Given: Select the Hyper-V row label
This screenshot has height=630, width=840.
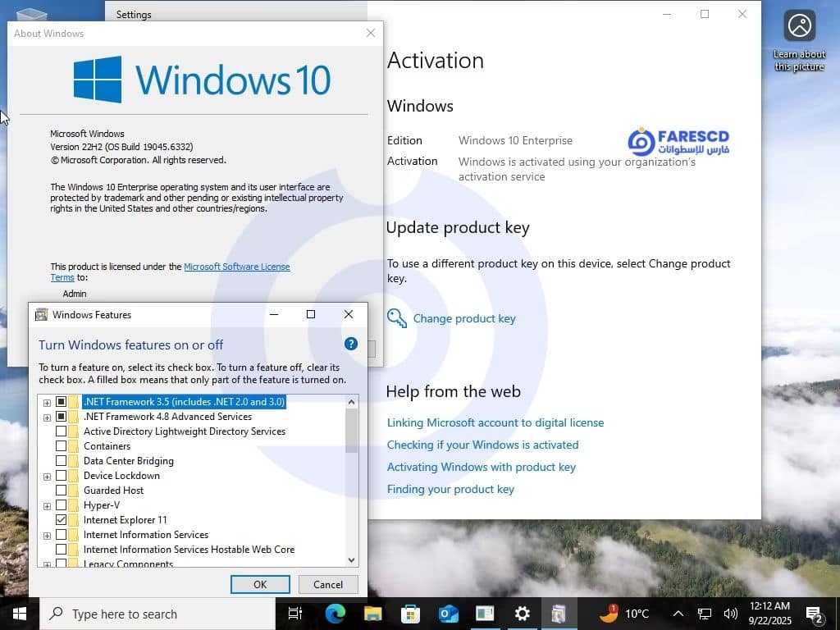Looking at the screenshot, I should click(102, 505).
